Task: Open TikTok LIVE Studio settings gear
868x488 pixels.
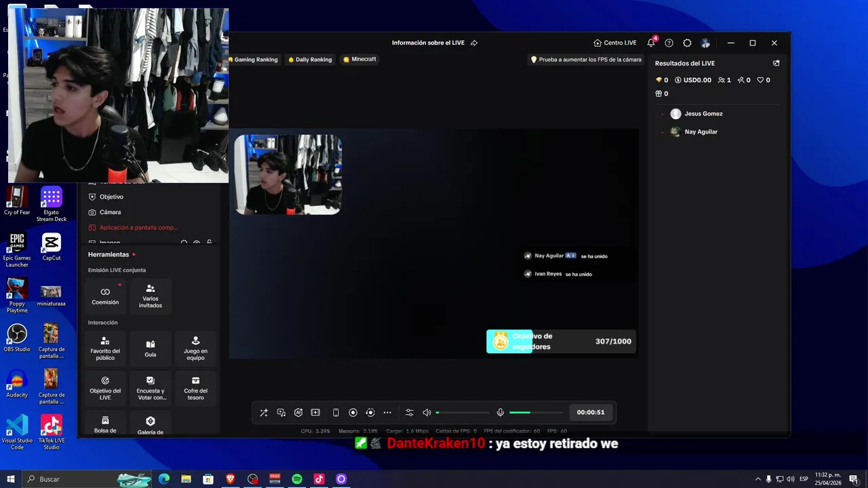Action: tap(687, 43)
